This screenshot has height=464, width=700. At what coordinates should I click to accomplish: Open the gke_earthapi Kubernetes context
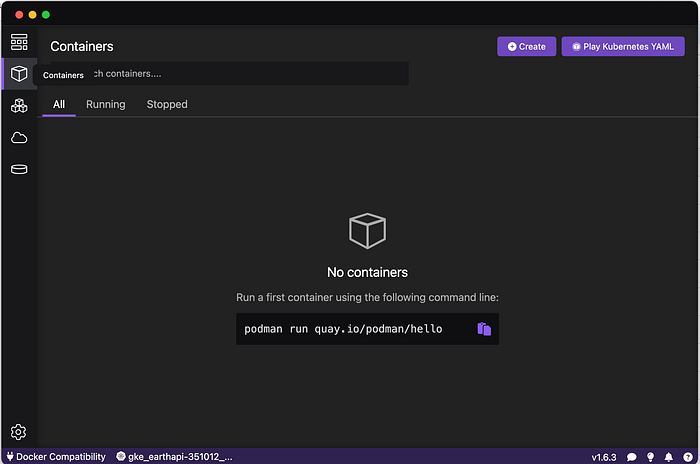point(174,457)
